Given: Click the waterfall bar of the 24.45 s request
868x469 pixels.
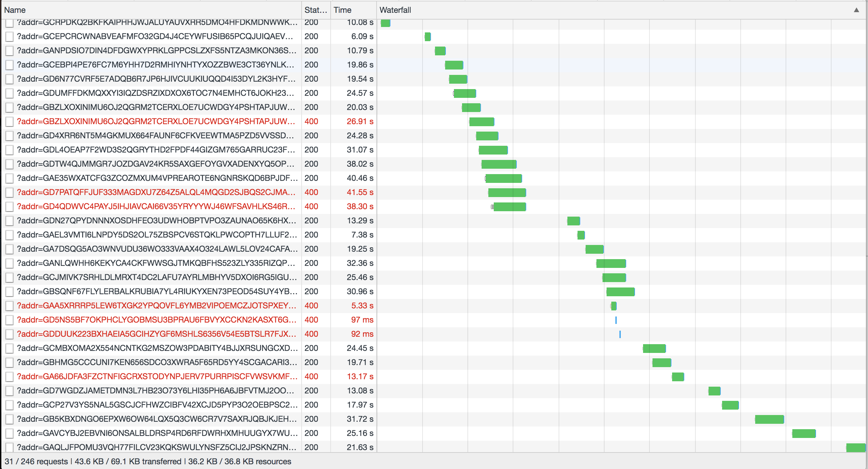Looking at the screenshot, I should click(x=654, y=349).
